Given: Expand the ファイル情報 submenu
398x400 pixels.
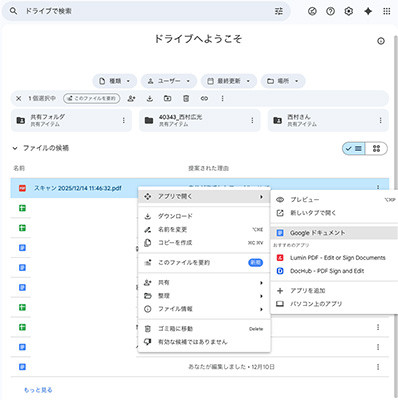Looking at the screenshot, I should tap(204, 309).
